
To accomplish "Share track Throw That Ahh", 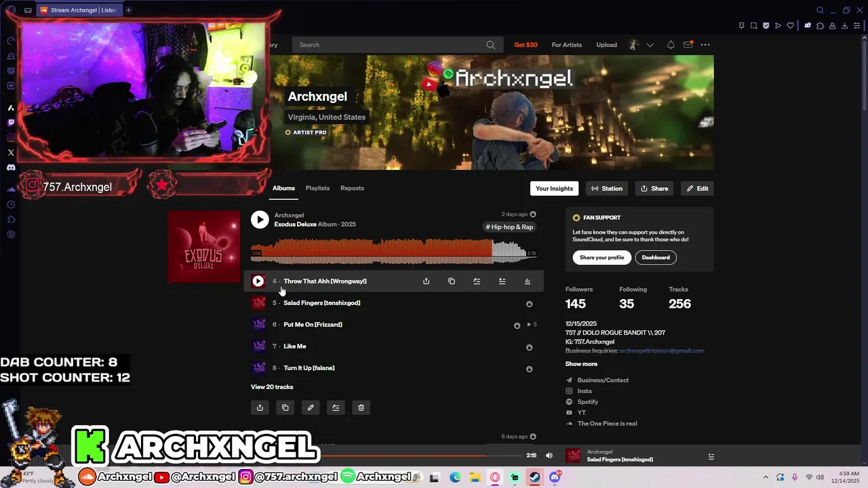I will click(426, 281).
